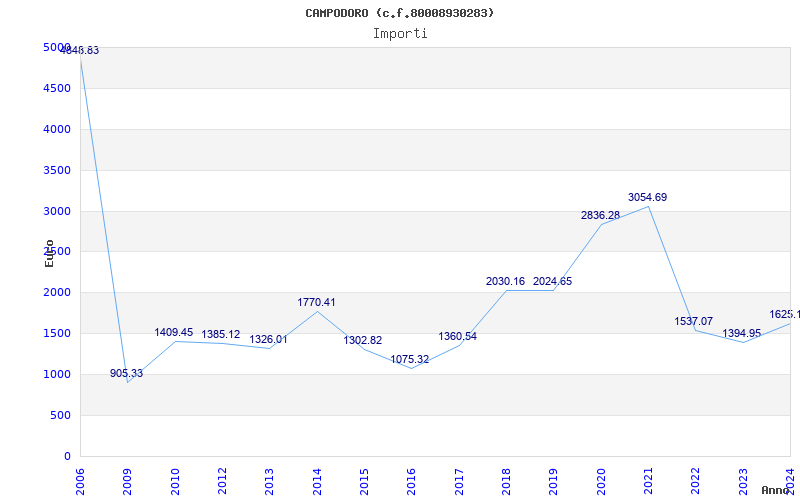Click the chart title CAMPODORO (c.f.80008930283)
800x500 pixels.
click(399, 13)
